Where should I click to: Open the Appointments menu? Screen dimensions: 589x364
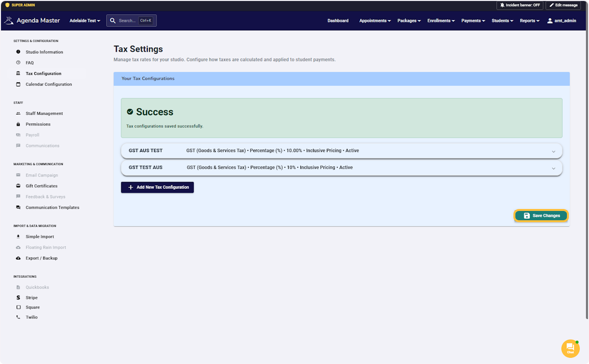click(375, 21)
